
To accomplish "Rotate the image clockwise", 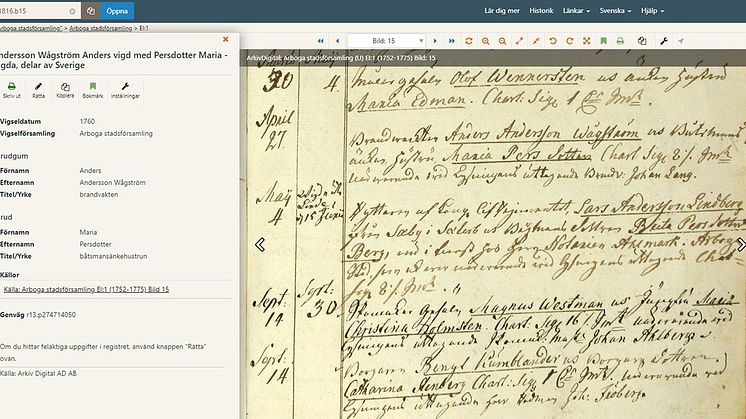I will [569, 41].
